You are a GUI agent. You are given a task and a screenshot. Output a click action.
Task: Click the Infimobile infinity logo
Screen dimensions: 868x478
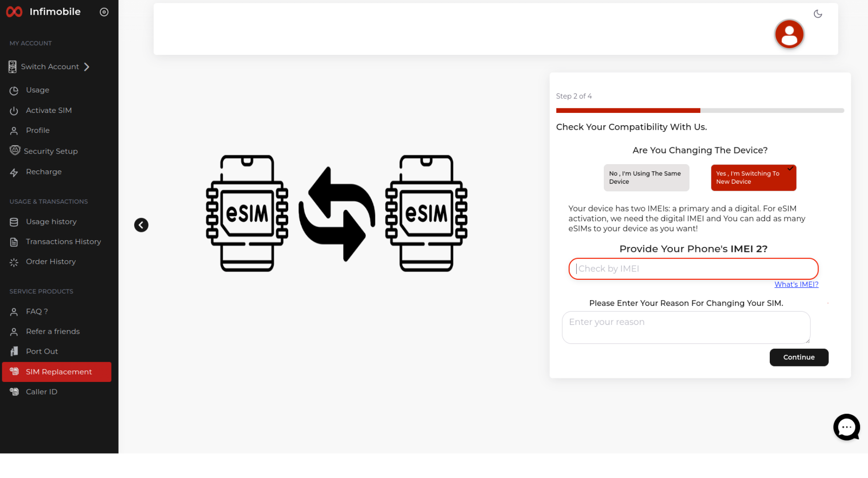[14, 12]
